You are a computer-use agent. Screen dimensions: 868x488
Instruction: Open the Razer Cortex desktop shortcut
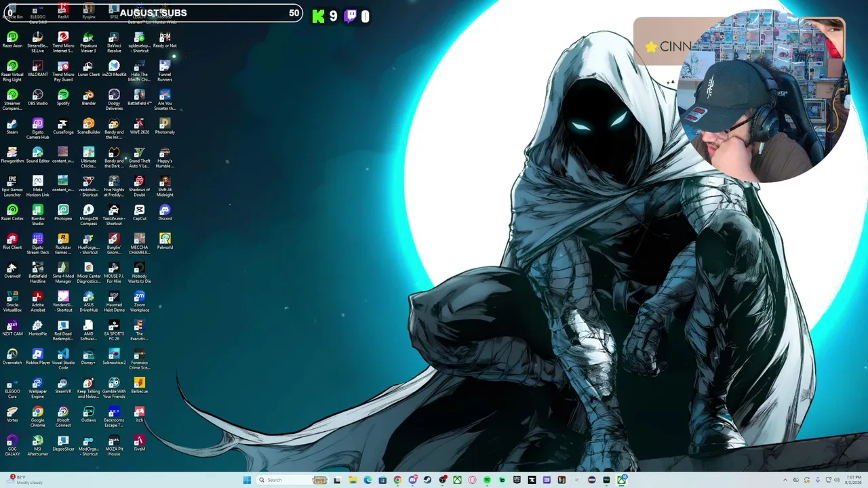[x=12, y=213]
